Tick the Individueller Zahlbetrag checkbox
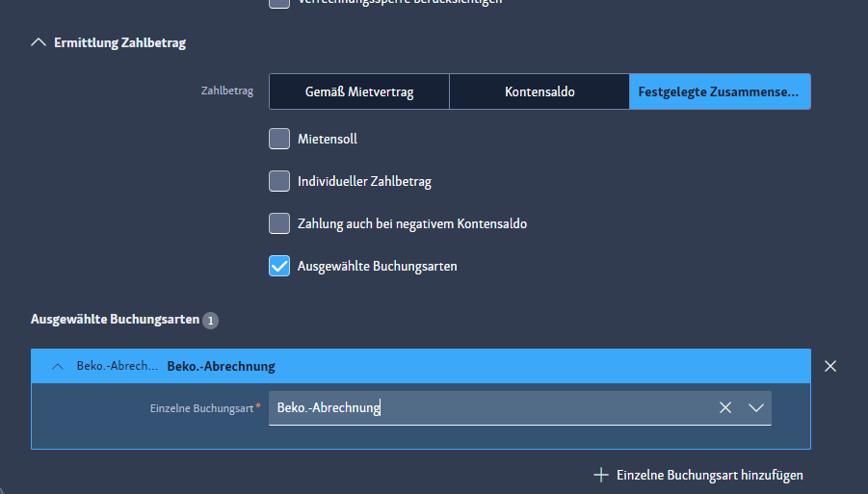868x494 pixels. click(279, 181)
